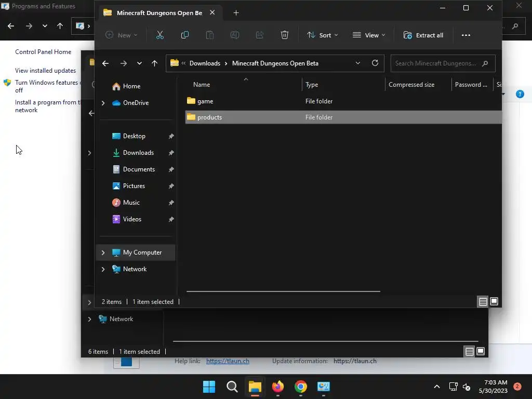
Task: Expand Network node in back Explorer window
Action: pos(89,319)
